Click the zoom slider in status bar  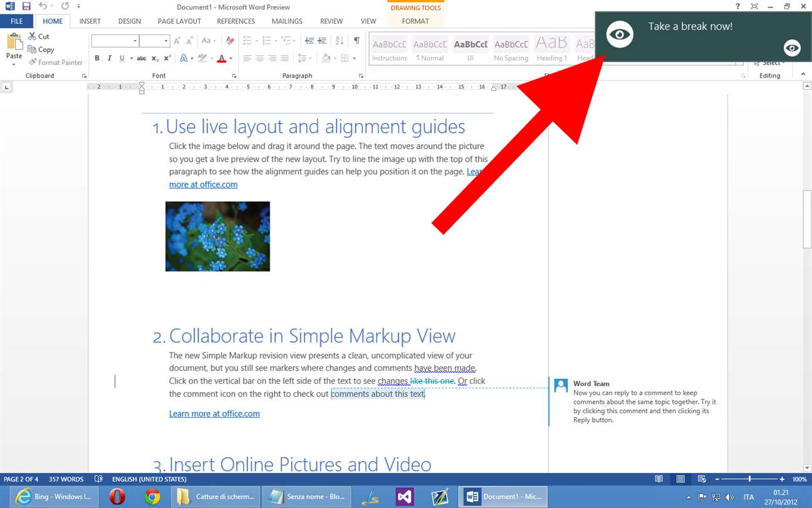(x=749, y=479)
